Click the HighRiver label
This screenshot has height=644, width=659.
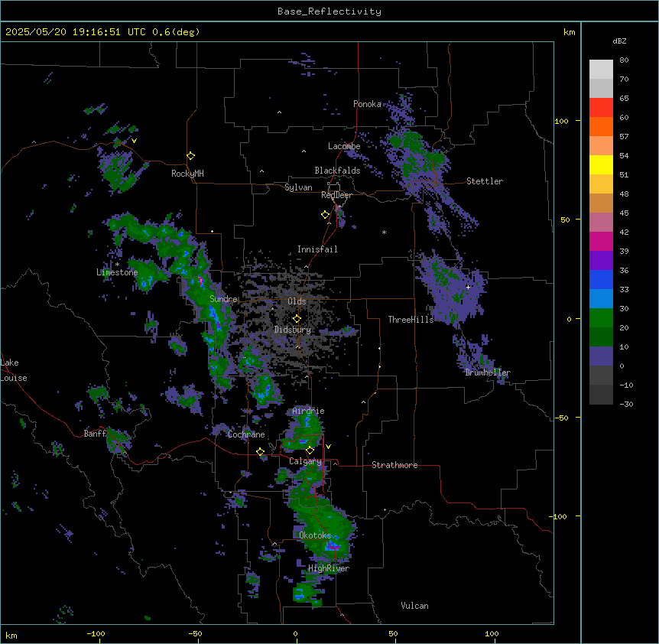coord(329,568)
